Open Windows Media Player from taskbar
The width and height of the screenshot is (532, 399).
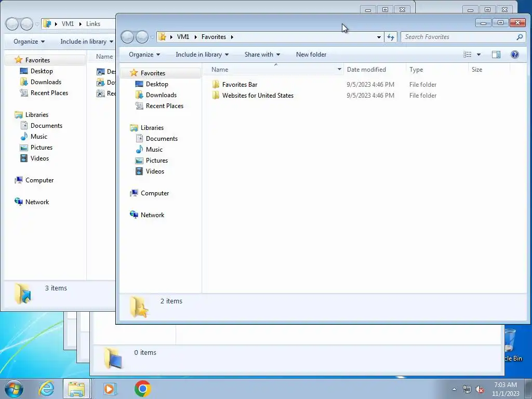pyautogui.click(x=109, y=389)
